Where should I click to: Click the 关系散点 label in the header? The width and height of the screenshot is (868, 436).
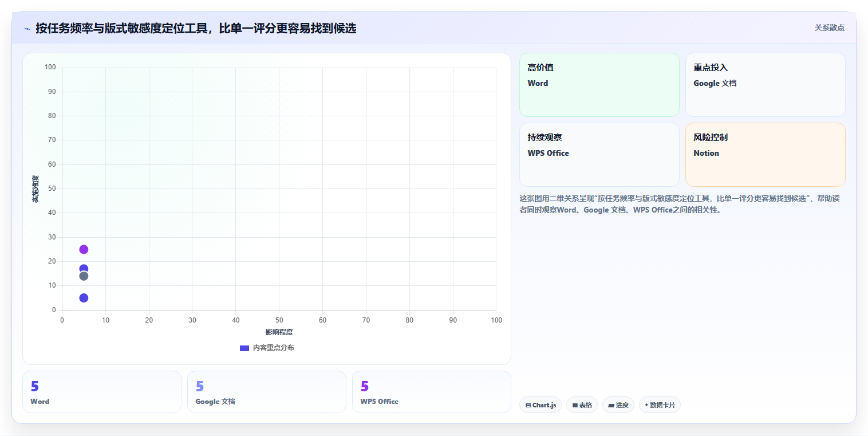829,28
